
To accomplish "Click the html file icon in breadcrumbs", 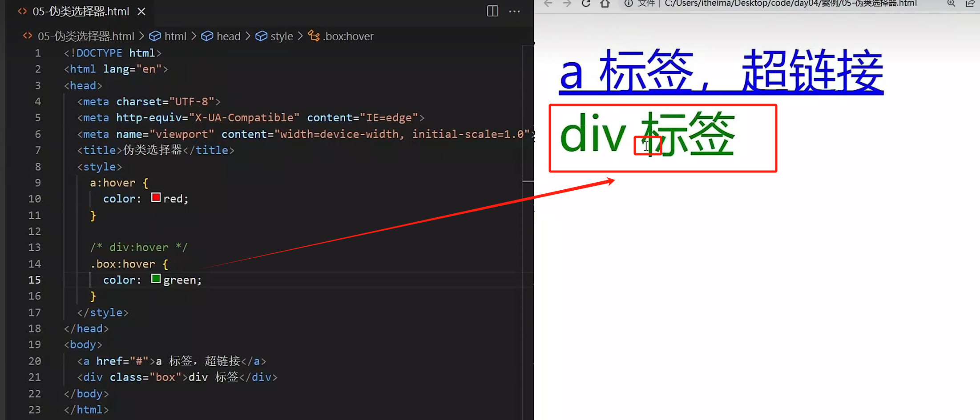I will pos(28,36).
